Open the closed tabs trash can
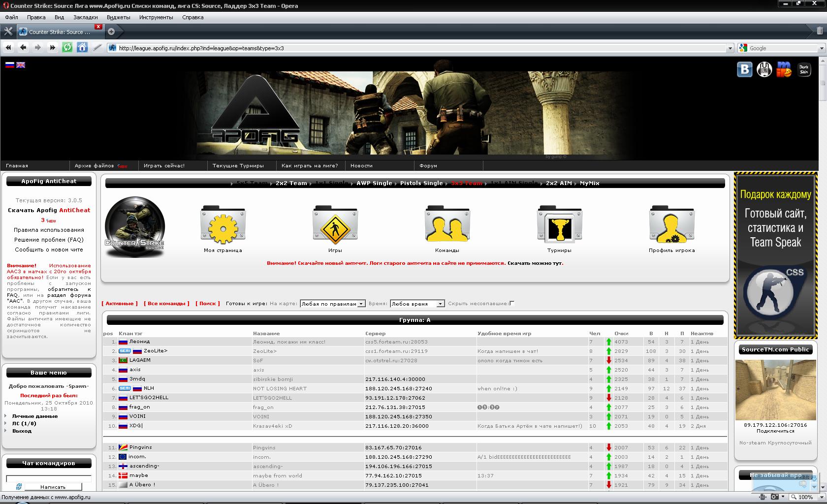 820,31
